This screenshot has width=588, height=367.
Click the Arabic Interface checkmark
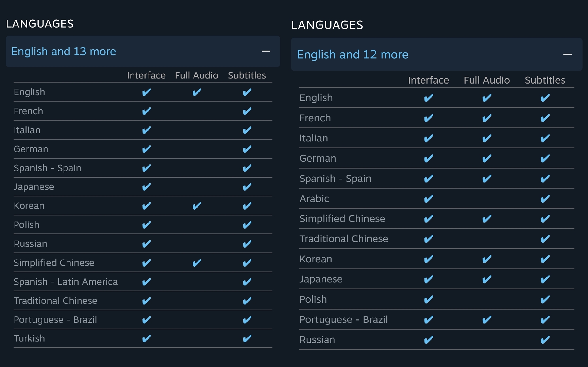tap(429, 199)
